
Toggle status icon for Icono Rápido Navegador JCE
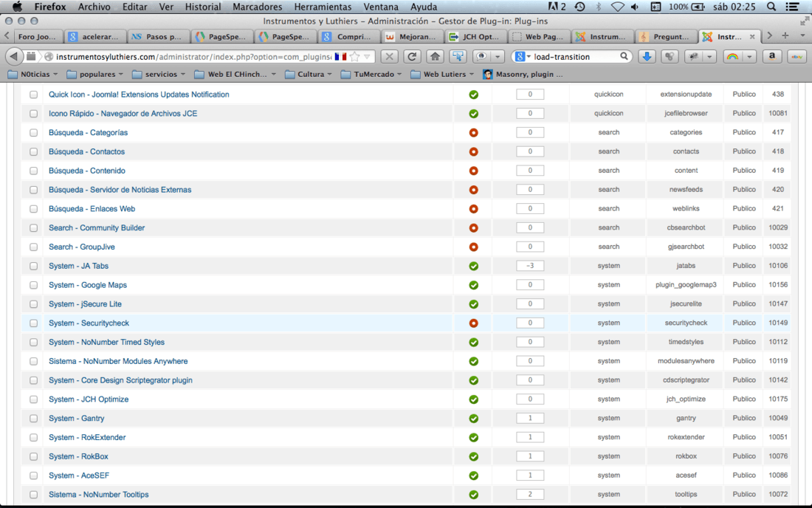click(x=473, y=114)
